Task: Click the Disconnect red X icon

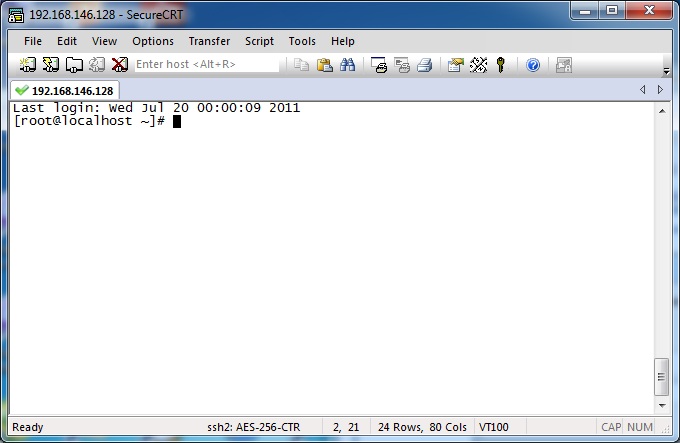Action: tap(120, 65)
